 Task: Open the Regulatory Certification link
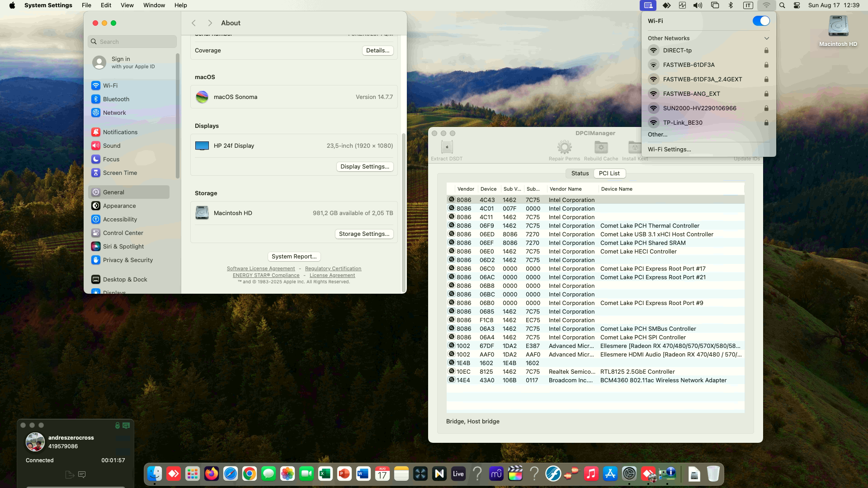point(333,269)
